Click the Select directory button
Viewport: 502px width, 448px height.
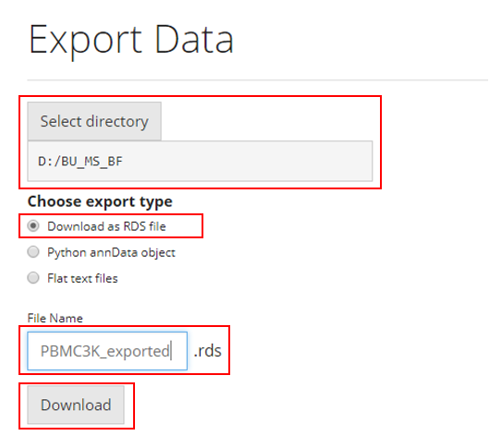[94, 121]
